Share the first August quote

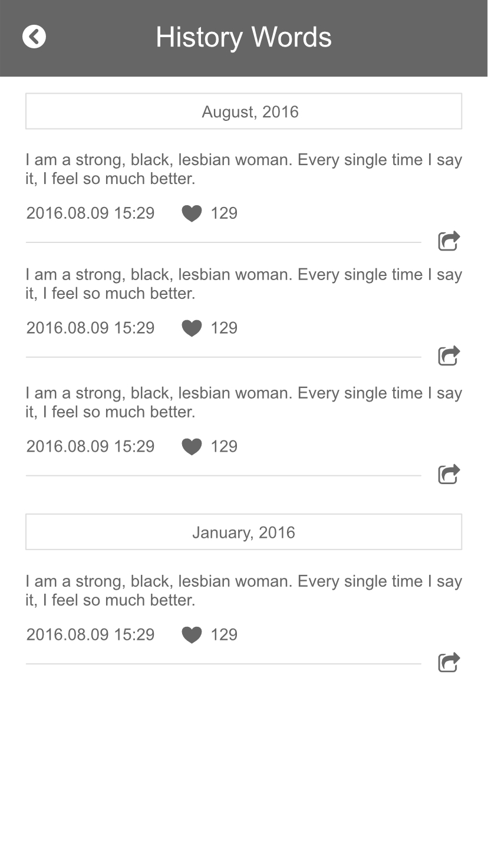(449, 241)
